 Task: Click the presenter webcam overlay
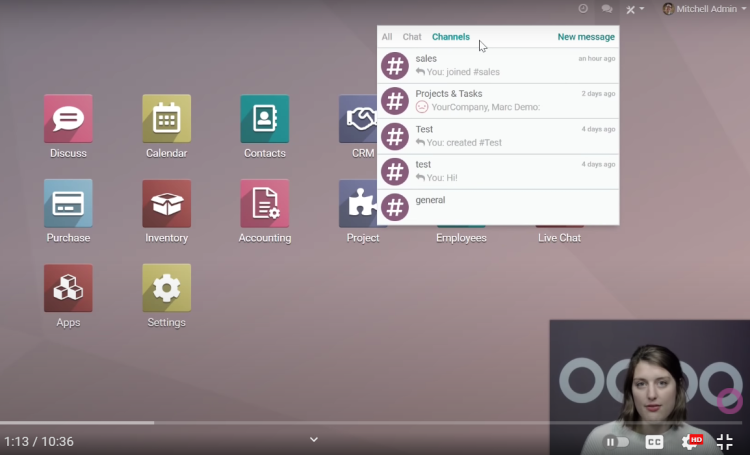tap(650, 387)
